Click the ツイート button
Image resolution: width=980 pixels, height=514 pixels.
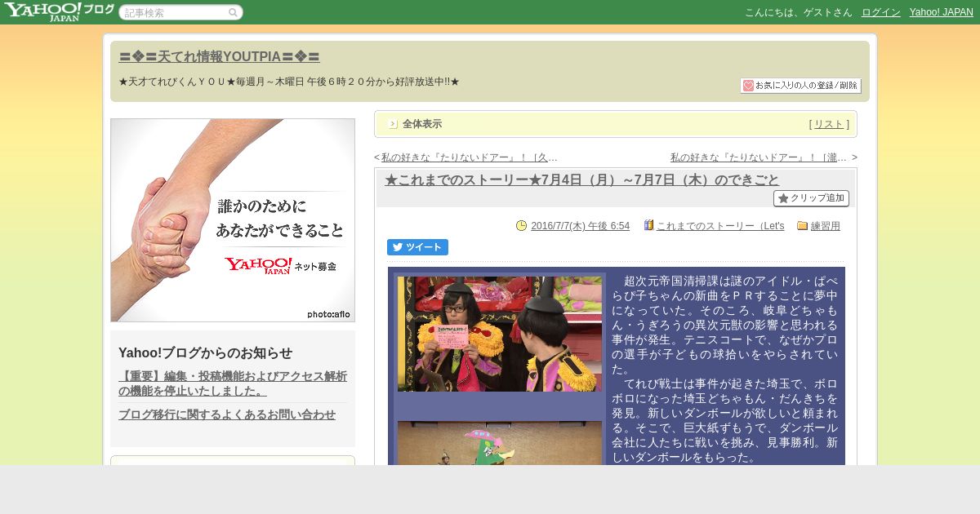click(417, 247)
